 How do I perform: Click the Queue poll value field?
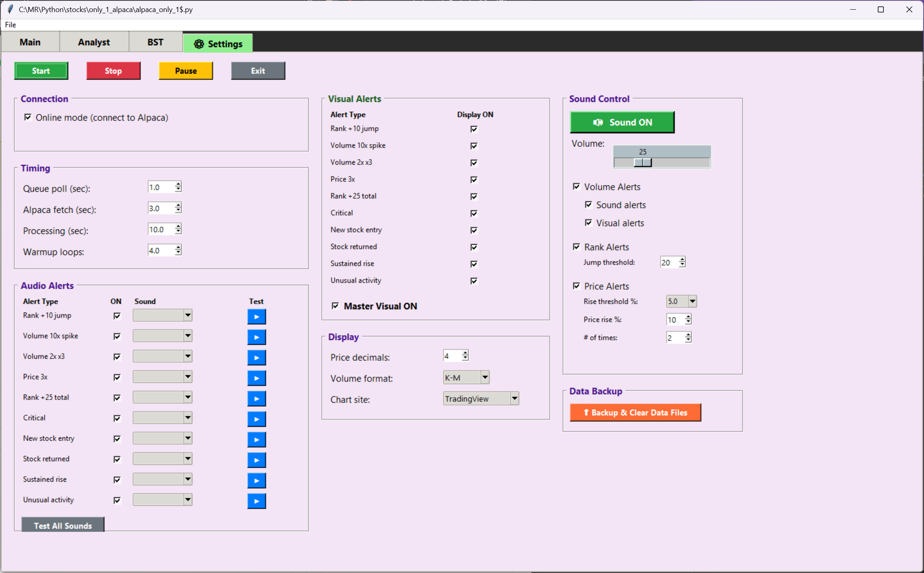click(x=161, y=187)
